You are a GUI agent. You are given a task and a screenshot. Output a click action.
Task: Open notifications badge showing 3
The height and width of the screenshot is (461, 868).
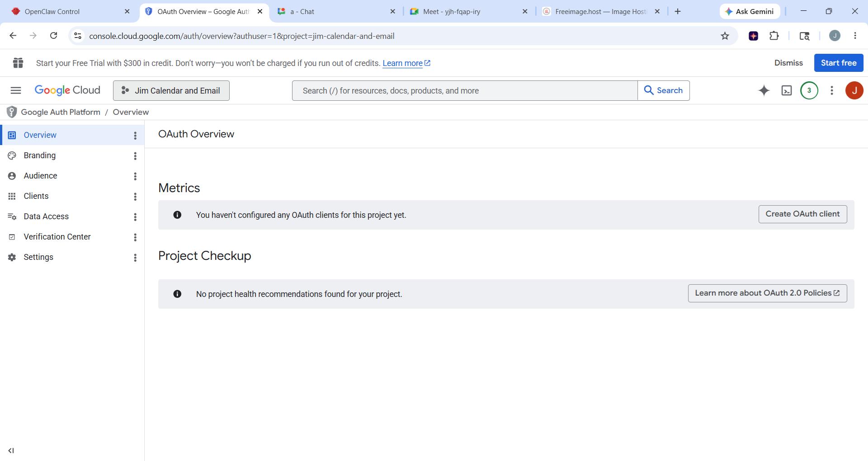[809, 90]
